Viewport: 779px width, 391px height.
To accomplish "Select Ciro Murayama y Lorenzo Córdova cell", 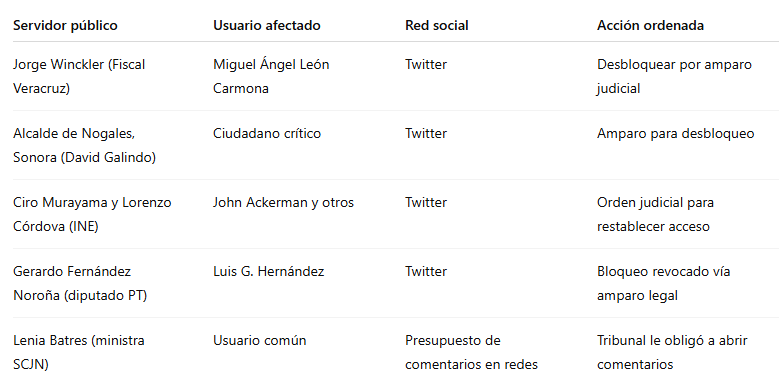I will pyautogui.click(x=92, y=214).
